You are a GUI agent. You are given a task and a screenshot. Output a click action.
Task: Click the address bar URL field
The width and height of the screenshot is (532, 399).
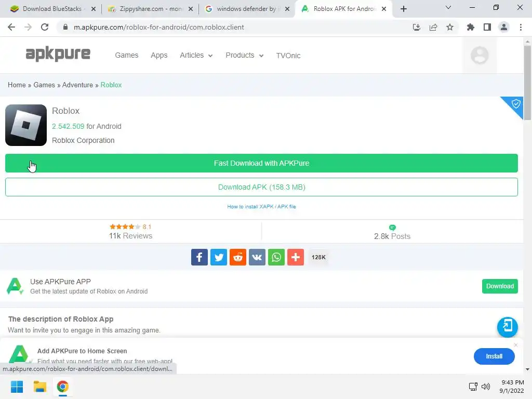[x=234, y=27]
